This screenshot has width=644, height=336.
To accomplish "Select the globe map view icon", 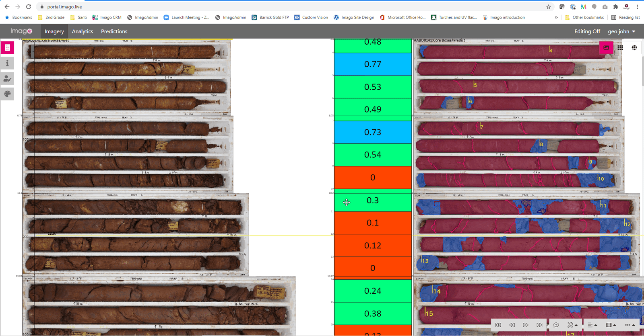I will tap(634, 48).
